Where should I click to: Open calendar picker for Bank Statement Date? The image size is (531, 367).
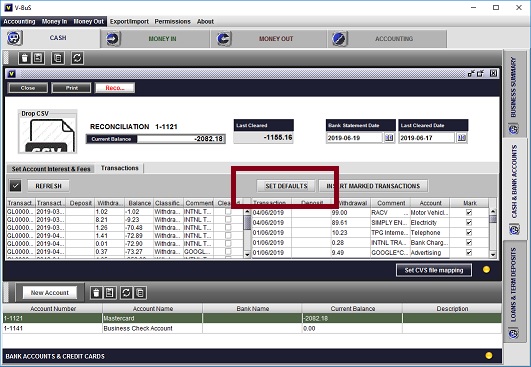[x=389, y=138]
